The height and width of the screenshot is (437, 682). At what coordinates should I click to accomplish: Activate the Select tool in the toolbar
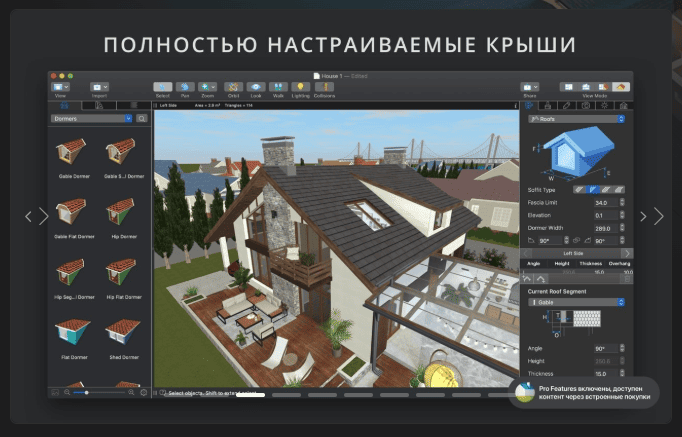[x=163, y=87]
